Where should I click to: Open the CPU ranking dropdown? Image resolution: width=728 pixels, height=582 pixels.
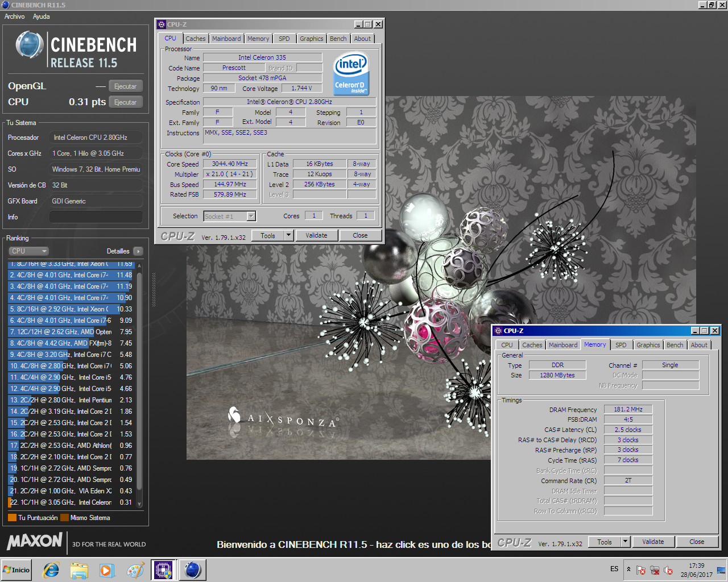28,251
